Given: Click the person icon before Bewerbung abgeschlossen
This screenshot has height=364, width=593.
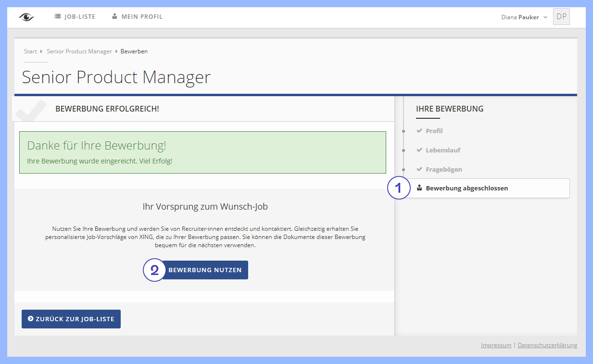Looking at the screenshot, I should coord(419,188).
